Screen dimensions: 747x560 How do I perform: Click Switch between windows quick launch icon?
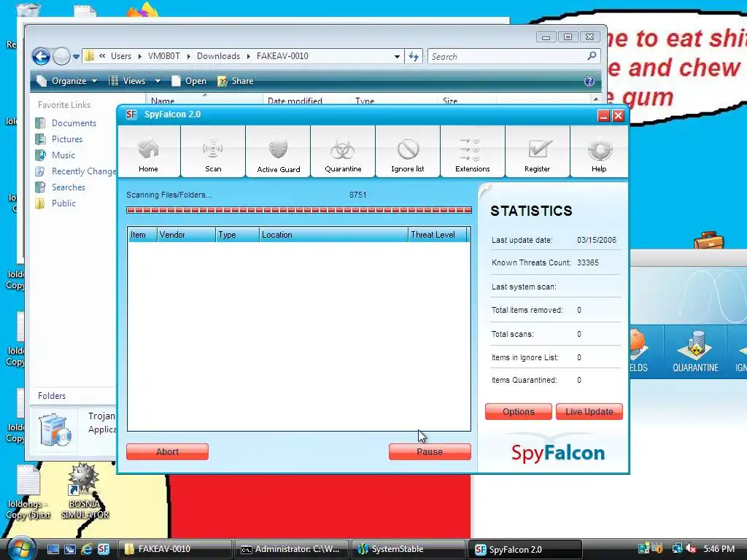[70, 549]
